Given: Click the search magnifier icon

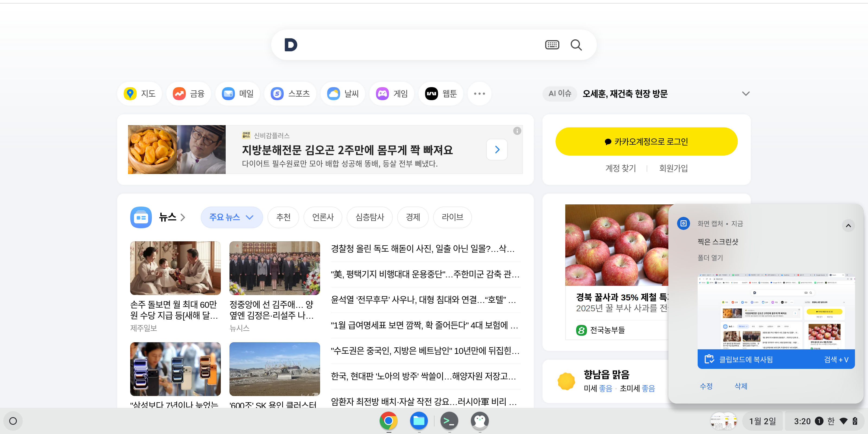Looking at the screenshot, I should (x=576, y=45).
